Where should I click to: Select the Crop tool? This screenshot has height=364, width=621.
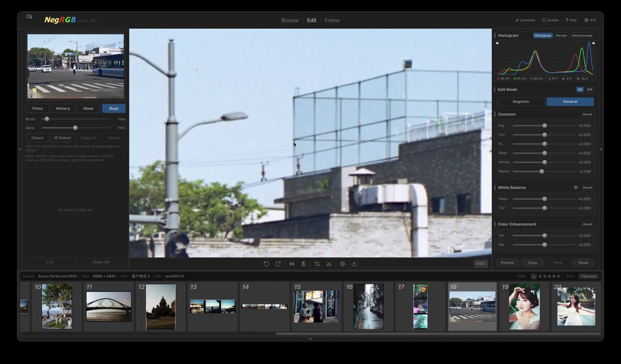coord(317,264)
